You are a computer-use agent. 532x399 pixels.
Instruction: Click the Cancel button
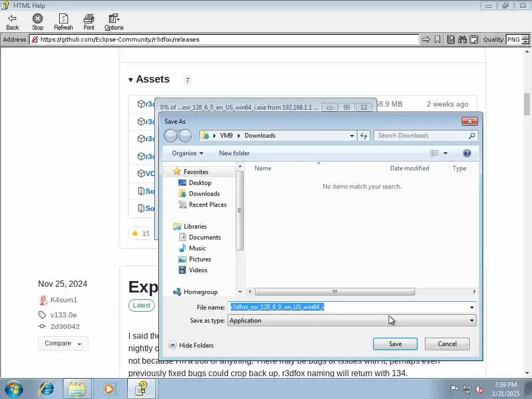[x=447, y=344]
